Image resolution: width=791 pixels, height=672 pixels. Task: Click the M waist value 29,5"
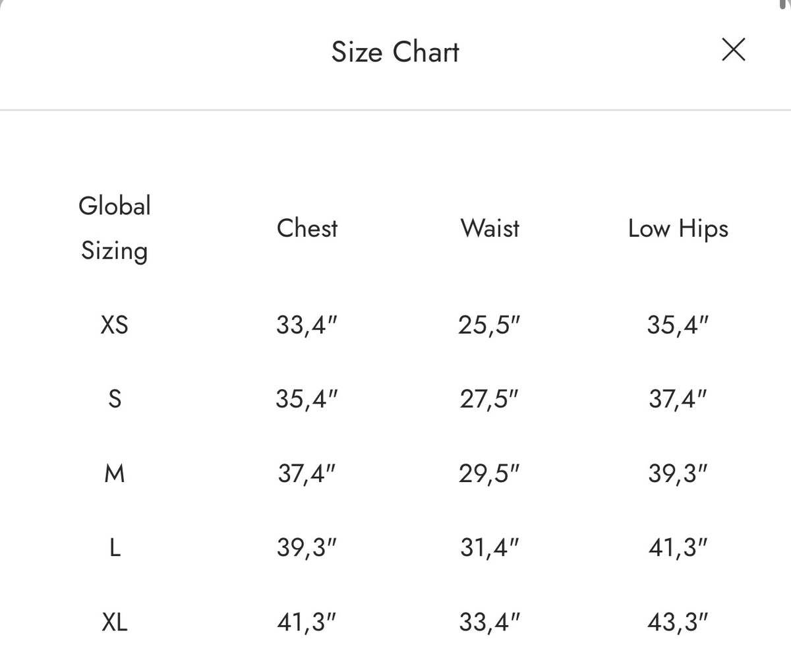(490, 473)
